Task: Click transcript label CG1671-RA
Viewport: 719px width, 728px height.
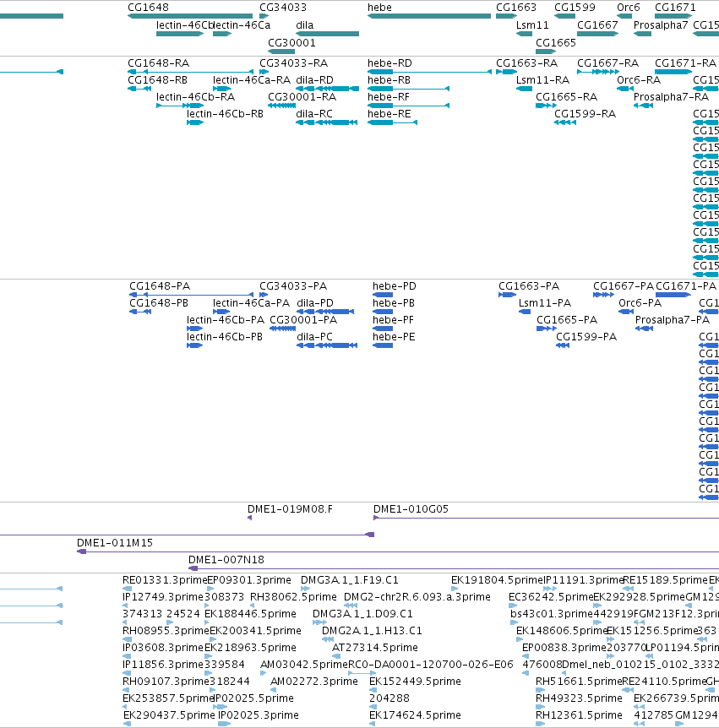Action: coord(685,63)
